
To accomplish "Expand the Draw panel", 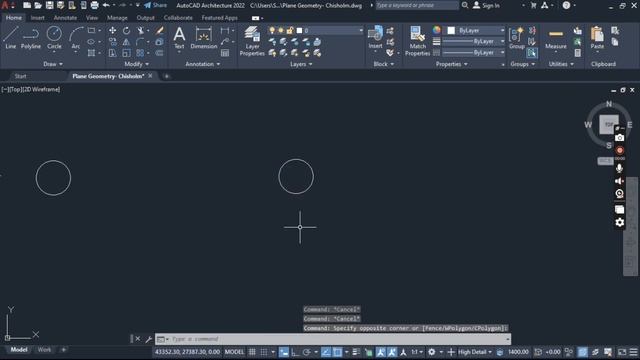I will click(x=53, y=64).
